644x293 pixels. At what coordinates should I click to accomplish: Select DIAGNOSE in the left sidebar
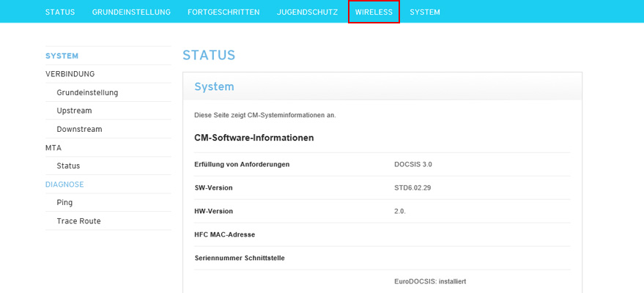coord(64,184)
